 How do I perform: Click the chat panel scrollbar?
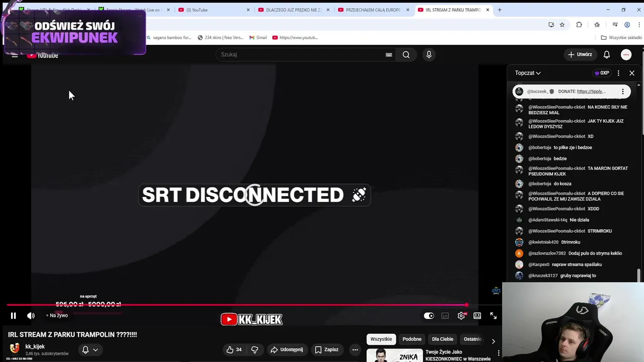pyautogui.click(x=639, y=275)
